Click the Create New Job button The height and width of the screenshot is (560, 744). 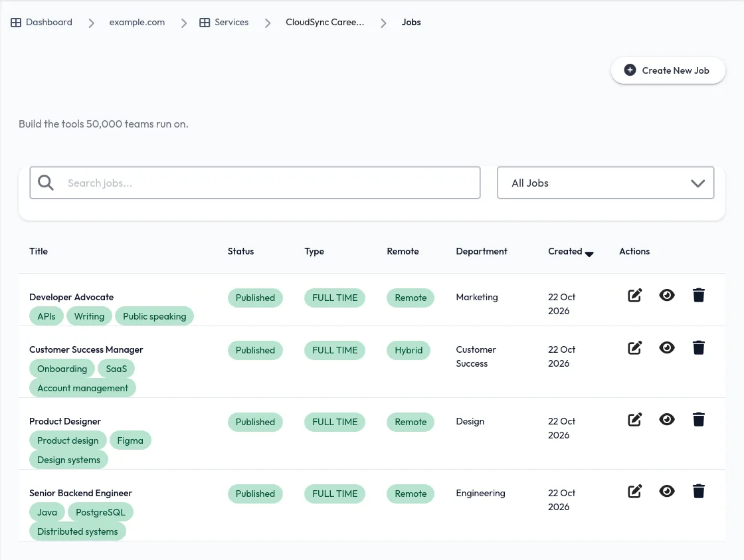coord(668,70)
